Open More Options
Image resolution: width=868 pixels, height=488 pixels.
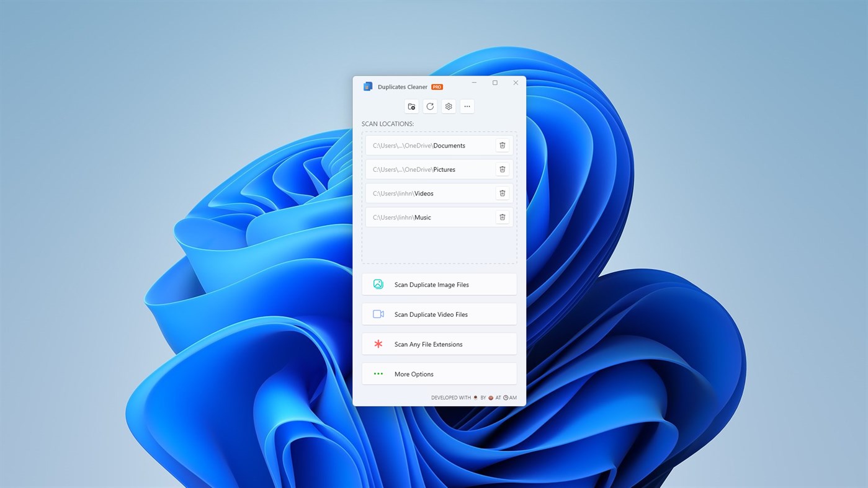[x=439, y=374]
